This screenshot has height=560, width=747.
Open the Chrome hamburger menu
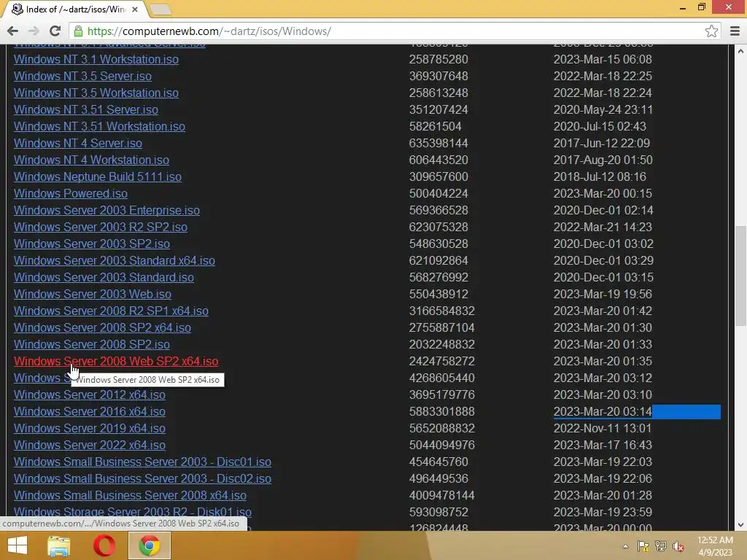point(735,31)
